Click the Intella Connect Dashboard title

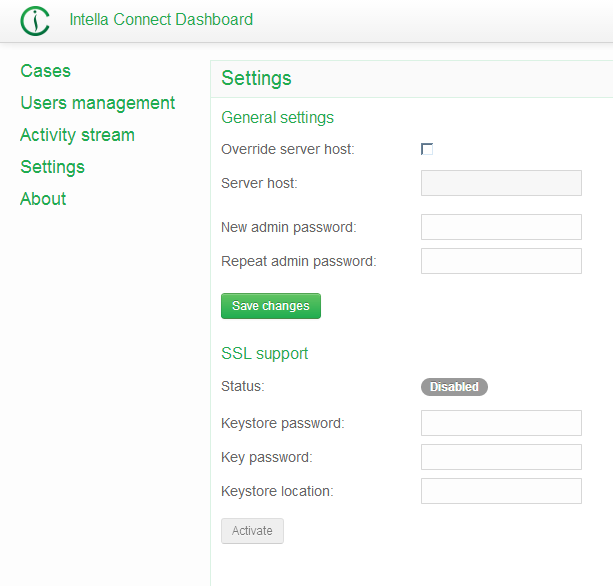[161, 20]
